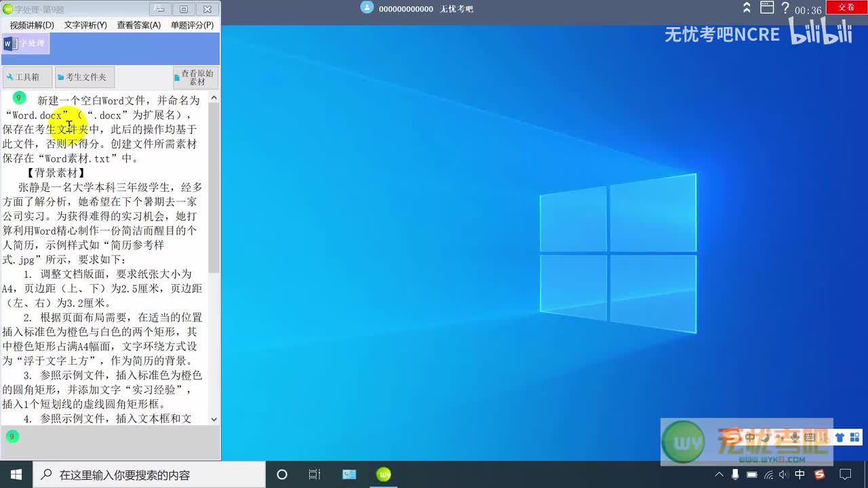The width and height of the screenshot is (868, 488).
Task: Open the skin shirt icon on IME toolbar
Action: pos(840,437)
